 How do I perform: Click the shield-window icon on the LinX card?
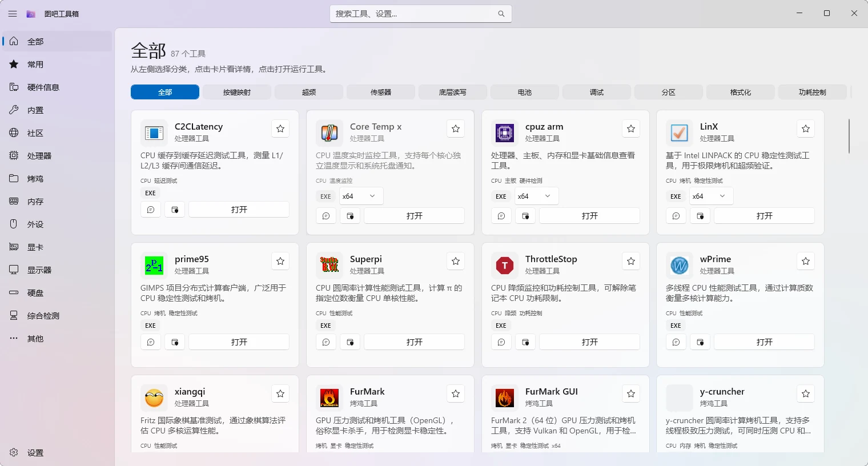point(700,216)
